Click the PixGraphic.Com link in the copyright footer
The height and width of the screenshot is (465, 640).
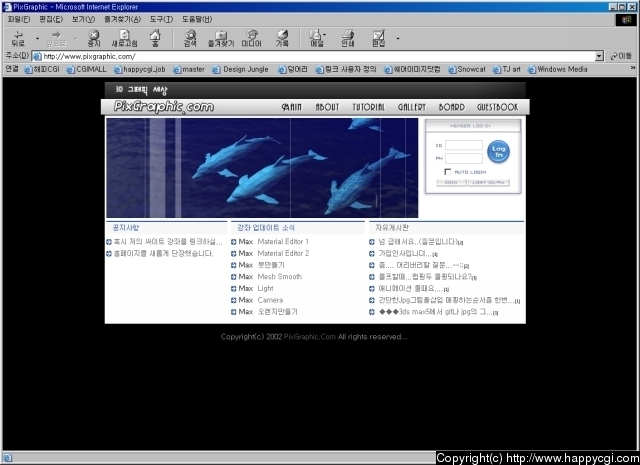coord(309,337)
